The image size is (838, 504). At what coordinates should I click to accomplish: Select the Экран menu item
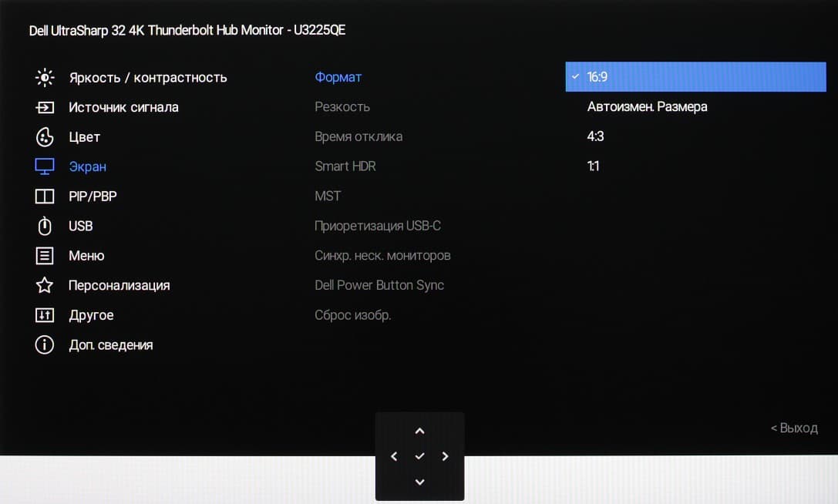pyautogui.click(x=88, y=166)
